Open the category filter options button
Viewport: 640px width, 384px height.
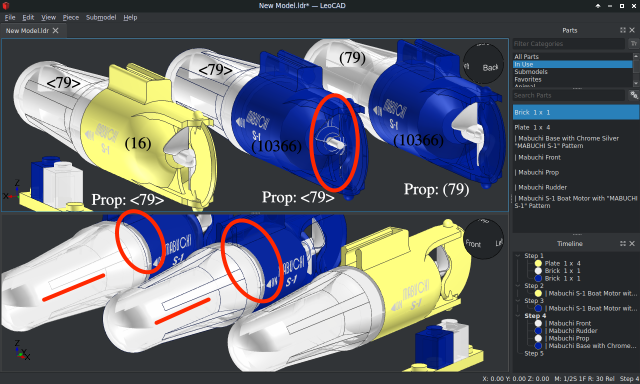633,44
